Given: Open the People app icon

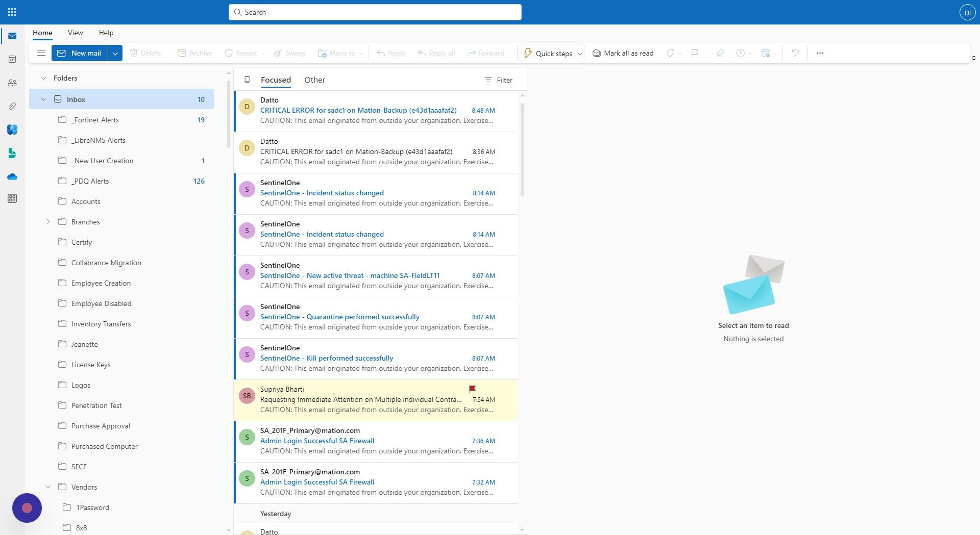Looking at the screenshot, I should [12, 83].
